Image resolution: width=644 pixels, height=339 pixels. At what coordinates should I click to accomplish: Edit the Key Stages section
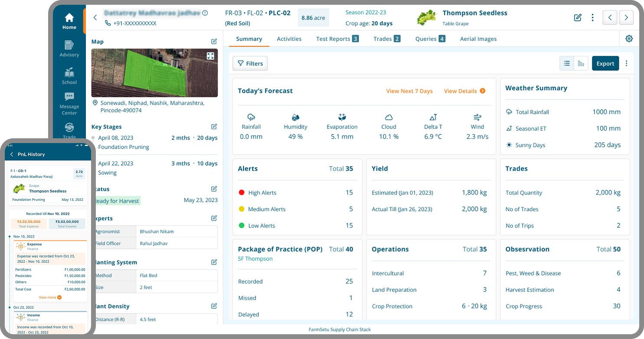coord(214,127)
